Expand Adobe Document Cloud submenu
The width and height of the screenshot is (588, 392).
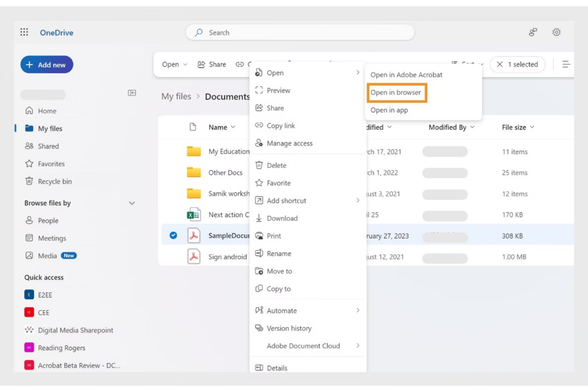tap(307, 346)
